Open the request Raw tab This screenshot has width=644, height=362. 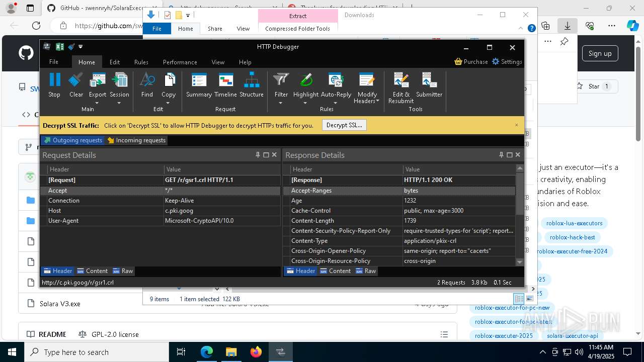[123, 271]
